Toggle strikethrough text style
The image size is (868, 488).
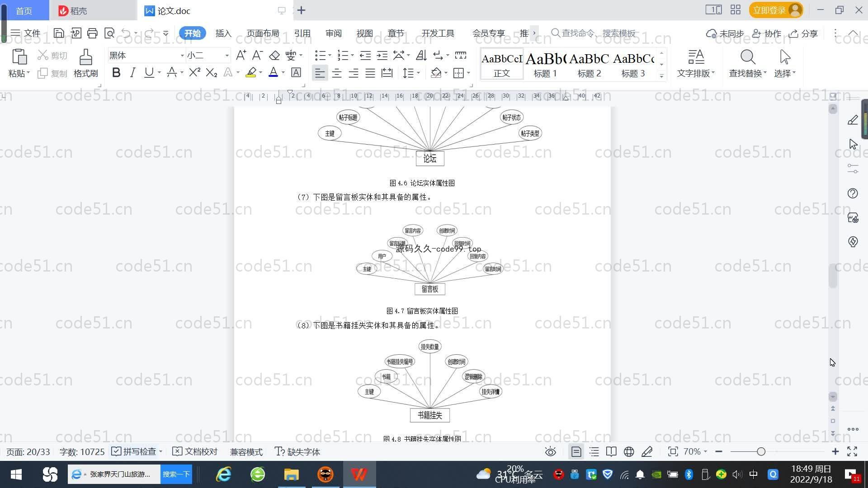coord(172,72)
